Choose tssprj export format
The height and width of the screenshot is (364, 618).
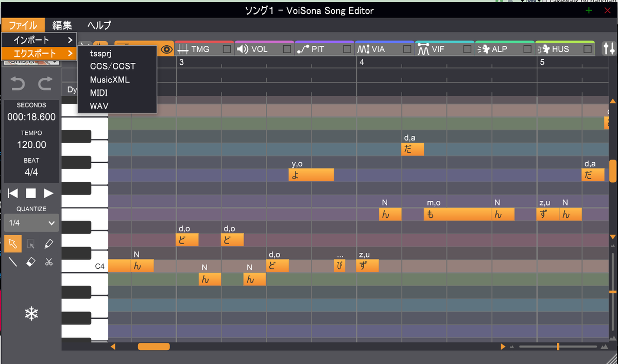(117, 54)
